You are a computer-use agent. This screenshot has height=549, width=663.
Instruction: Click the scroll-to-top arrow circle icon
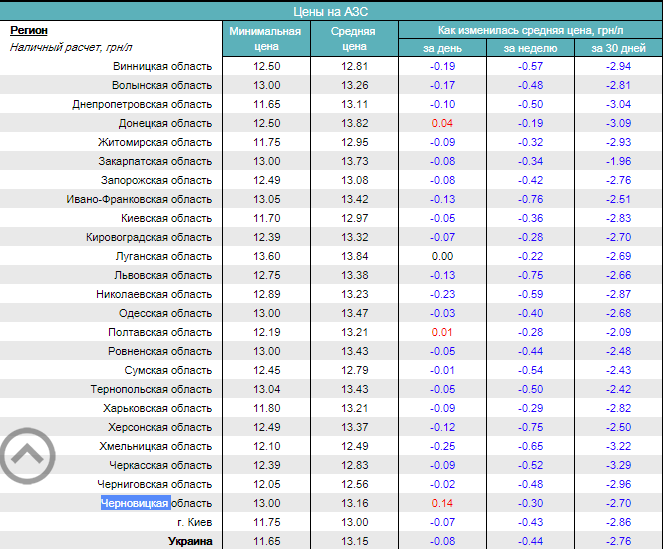[x=28, y=457]
